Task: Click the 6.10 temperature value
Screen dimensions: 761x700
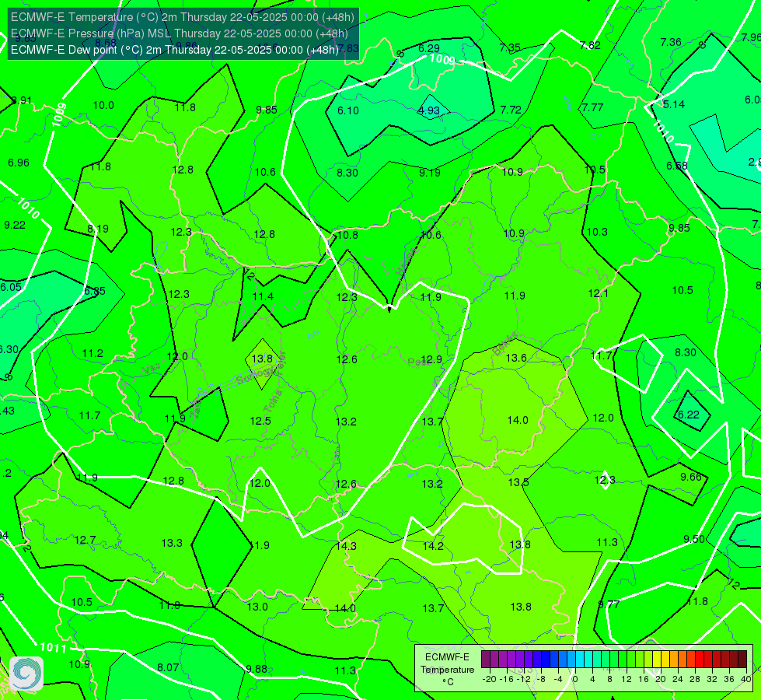Action: point(348,110)
